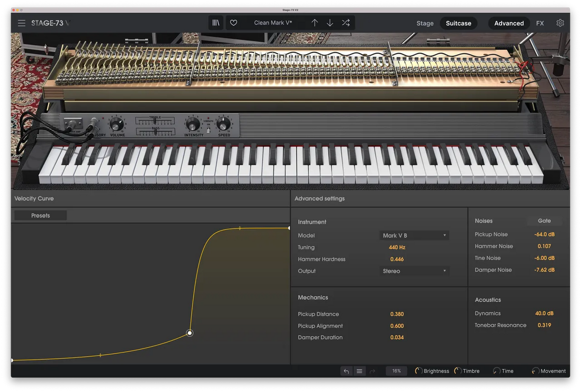581x392 pixels.
Task: Click the shuffle preset icon
Action: click(346, 23)
